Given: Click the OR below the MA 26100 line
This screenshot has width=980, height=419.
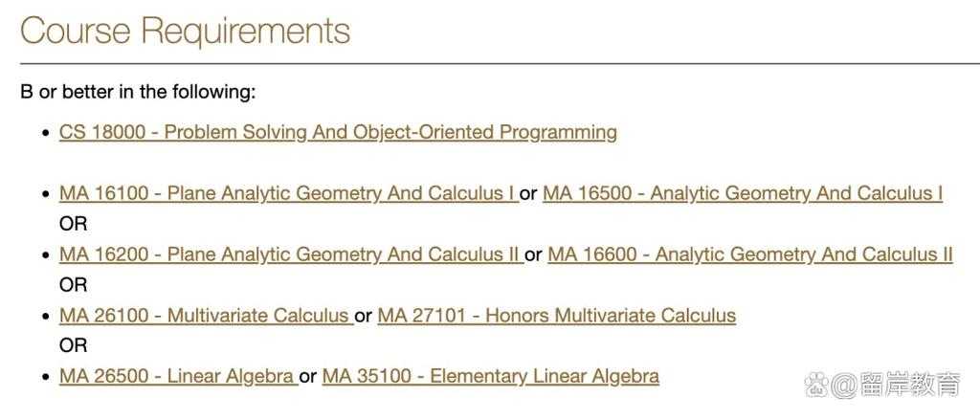Looking at the screenshot, I should pyautogui.click(x=73, y=345).
